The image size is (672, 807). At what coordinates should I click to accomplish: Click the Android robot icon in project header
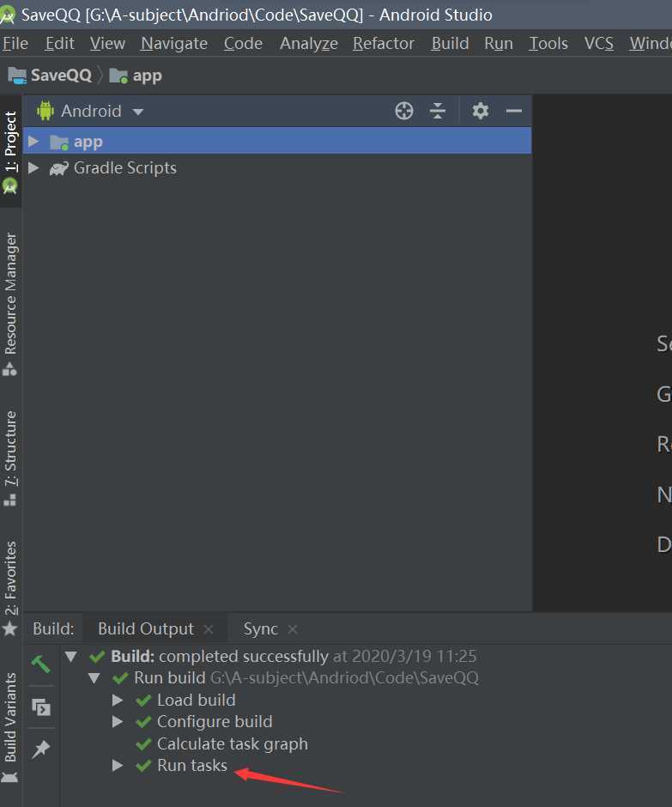tap(45, 111)
